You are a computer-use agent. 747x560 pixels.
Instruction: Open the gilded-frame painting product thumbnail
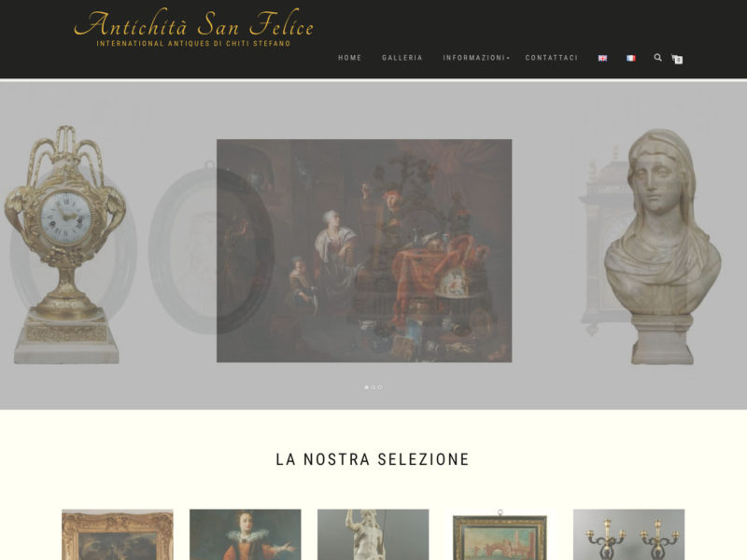118,534
